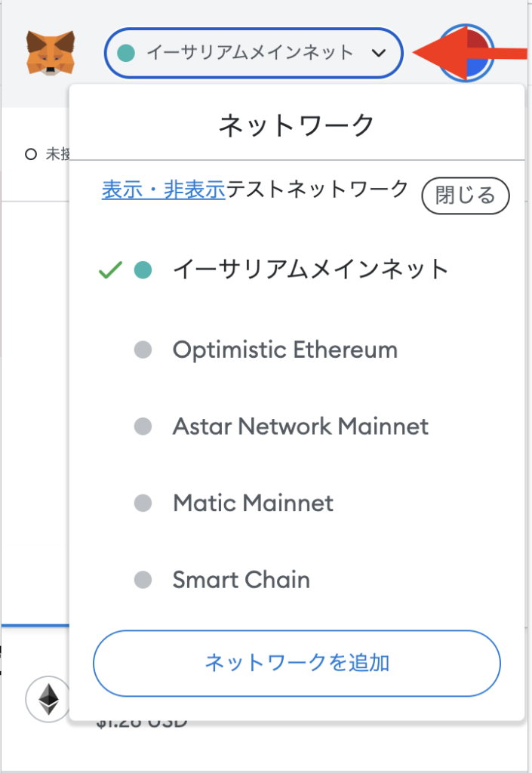Select the Matic Mainnet network
This screenshot has height=773, width=532.
coord(253,503)
